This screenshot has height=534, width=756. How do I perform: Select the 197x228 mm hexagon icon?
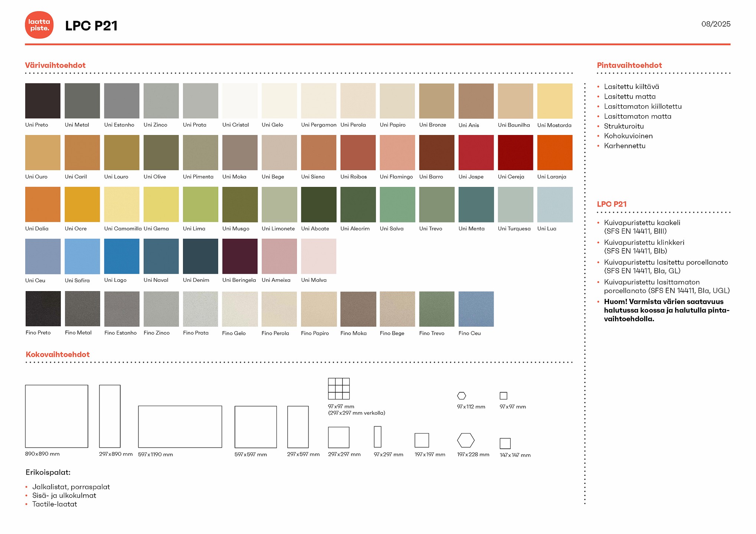coord(465,440)
